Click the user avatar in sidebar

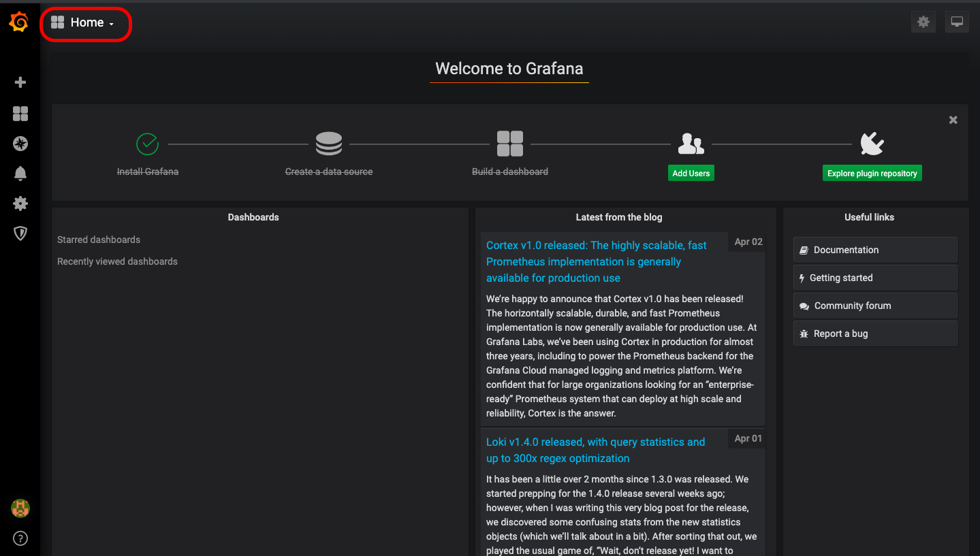click(x=20, y=508)
